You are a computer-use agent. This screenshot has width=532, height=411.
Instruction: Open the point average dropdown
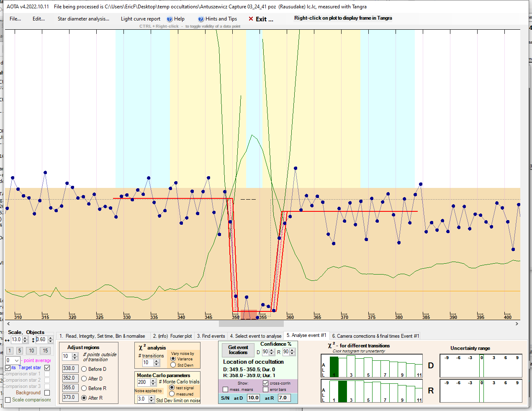[x=17, y=360]
